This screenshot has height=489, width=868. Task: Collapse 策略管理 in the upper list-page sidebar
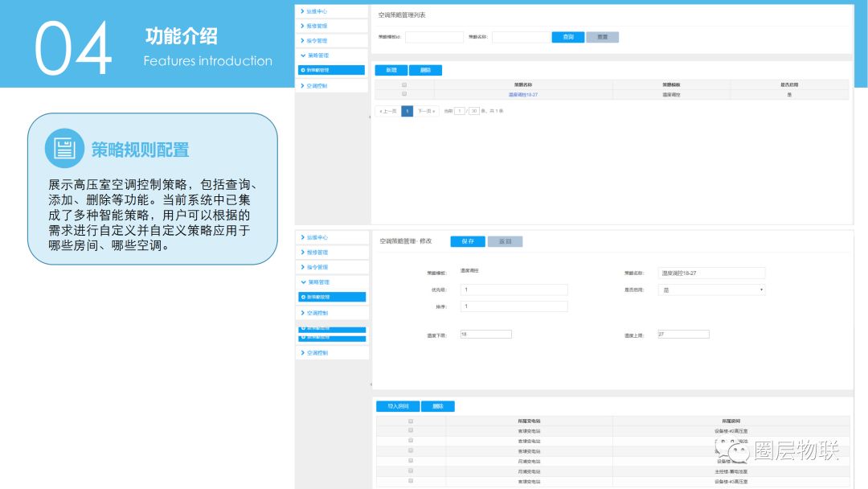point(332,55)
